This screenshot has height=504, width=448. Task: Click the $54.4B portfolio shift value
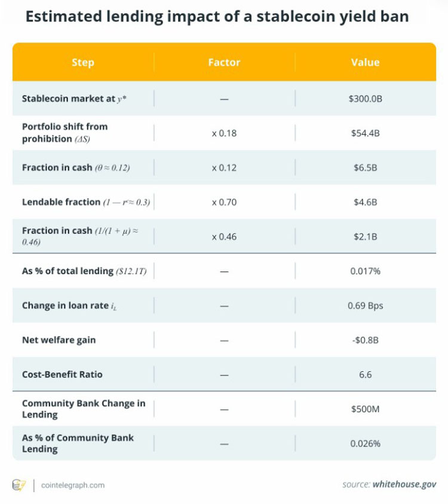[x=366, y=133]
